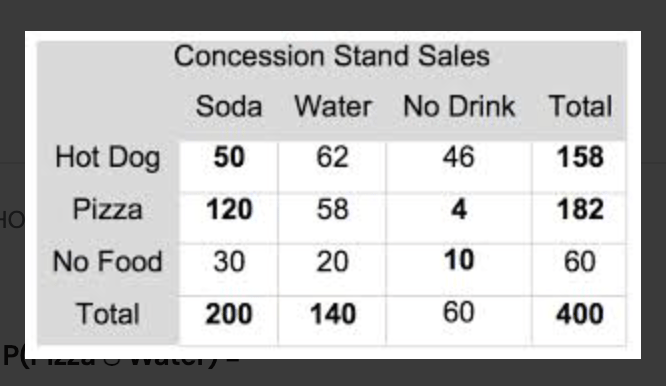The image size is (666, 386).
Task: Click the Pizza No Drink value 4
Action: 459,209
